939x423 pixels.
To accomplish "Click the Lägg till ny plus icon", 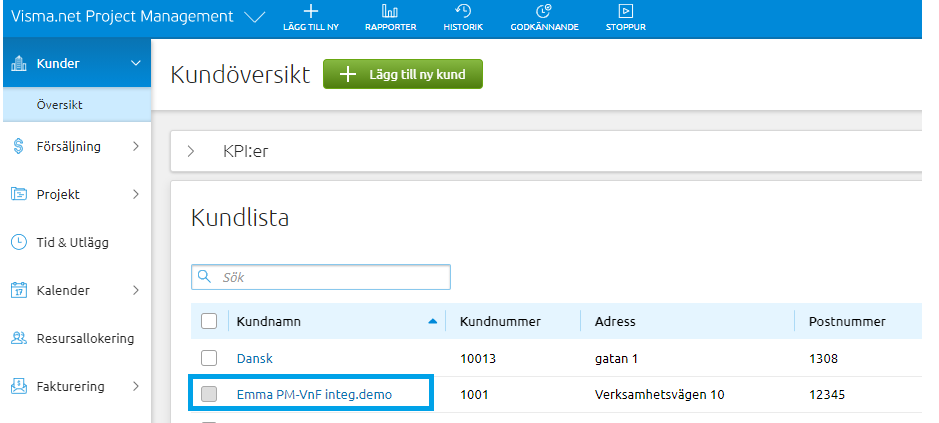I will pos(310,11).
